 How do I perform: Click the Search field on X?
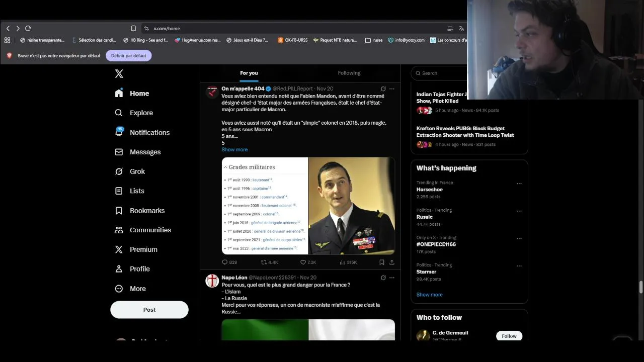(440, 73)
